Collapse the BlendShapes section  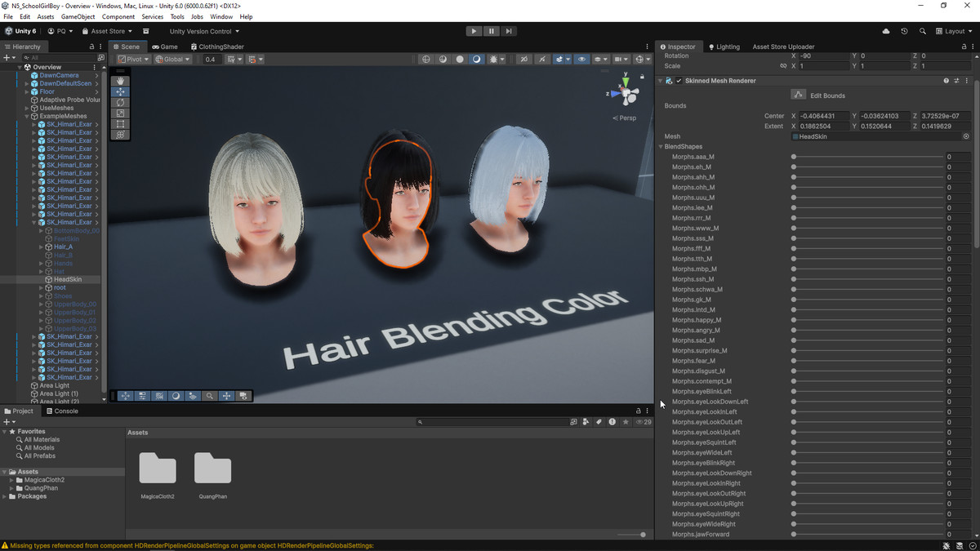coord(661,147)
